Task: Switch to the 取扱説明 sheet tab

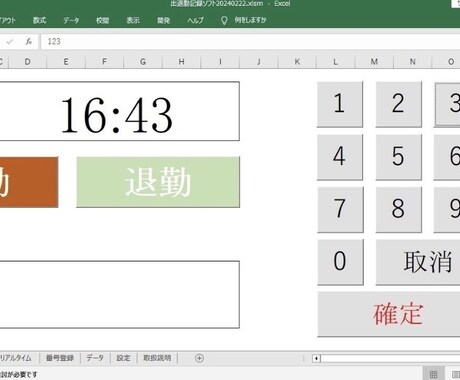Action: pos(157,358)
